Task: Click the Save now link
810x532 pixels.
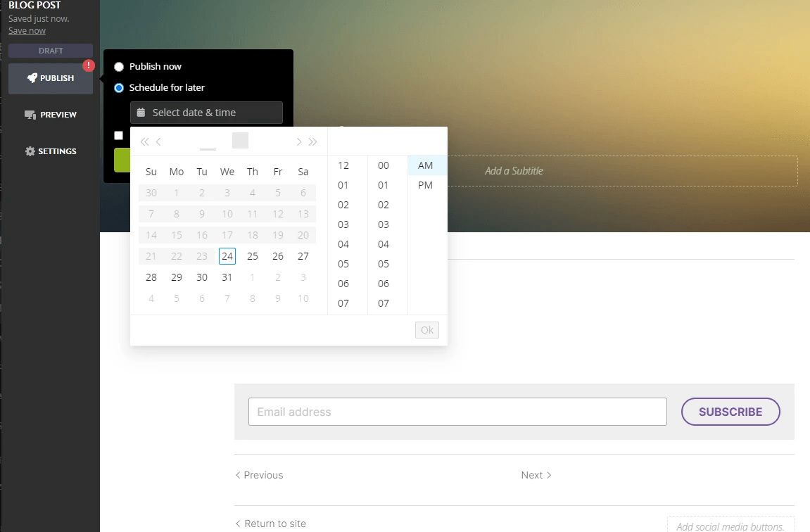Action: click(27, 30)
